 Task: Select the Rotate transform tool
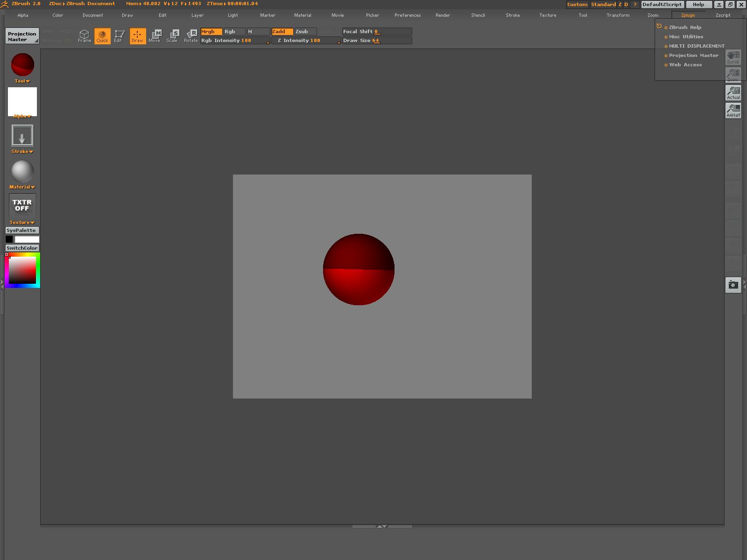[190, 36]
